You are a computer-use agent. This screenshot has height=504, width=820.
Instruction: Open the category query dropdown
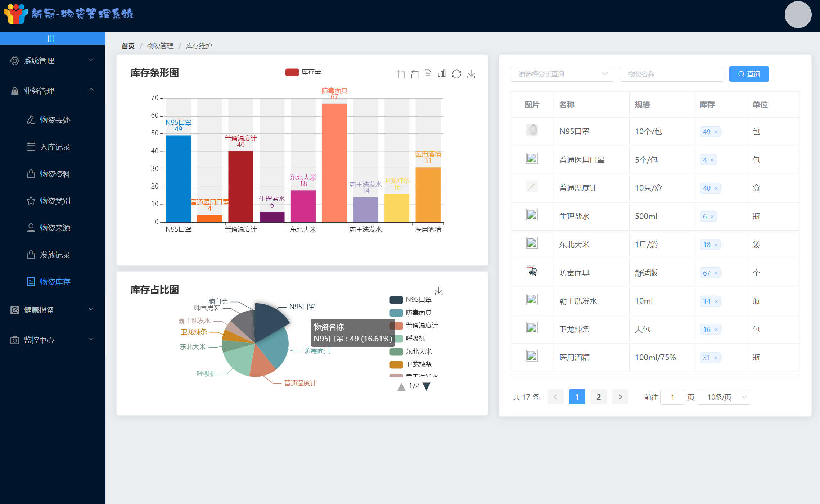(562, 74)
